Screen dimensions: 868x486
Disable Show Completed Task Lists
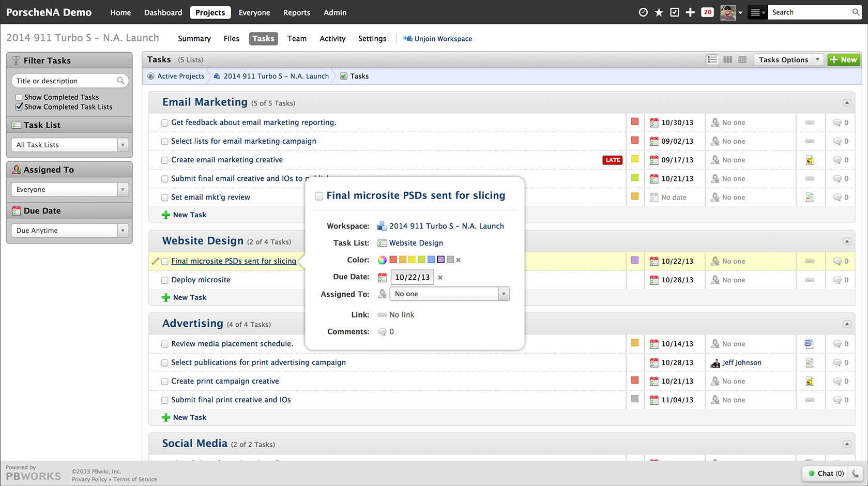(x=19, y=107)
